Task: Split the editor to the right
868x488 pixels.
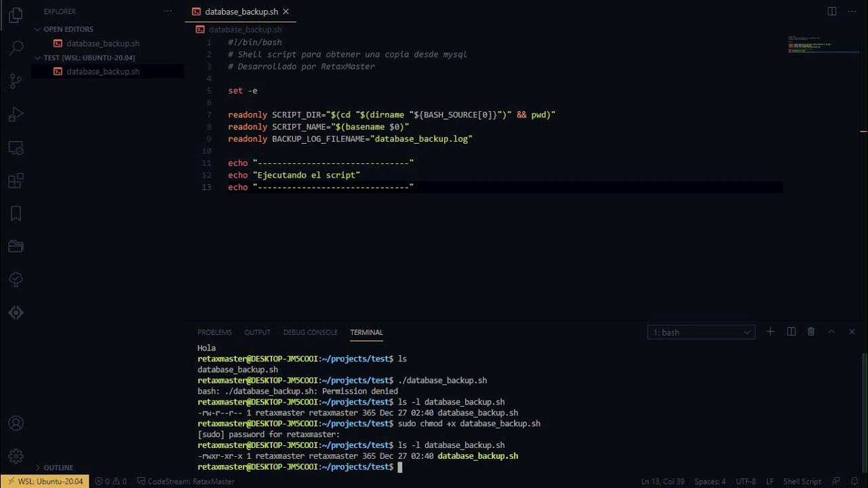Action: 832,12
